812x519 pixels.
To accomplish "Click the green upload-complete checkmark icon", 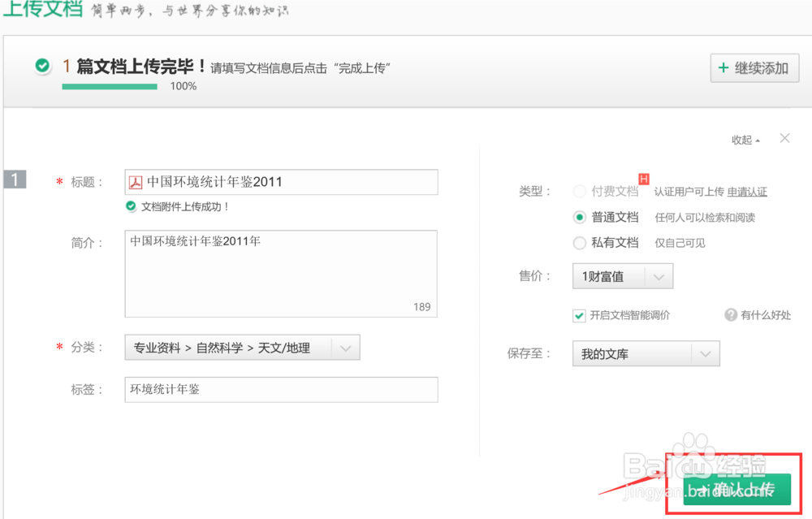I will tap(43, 66).
